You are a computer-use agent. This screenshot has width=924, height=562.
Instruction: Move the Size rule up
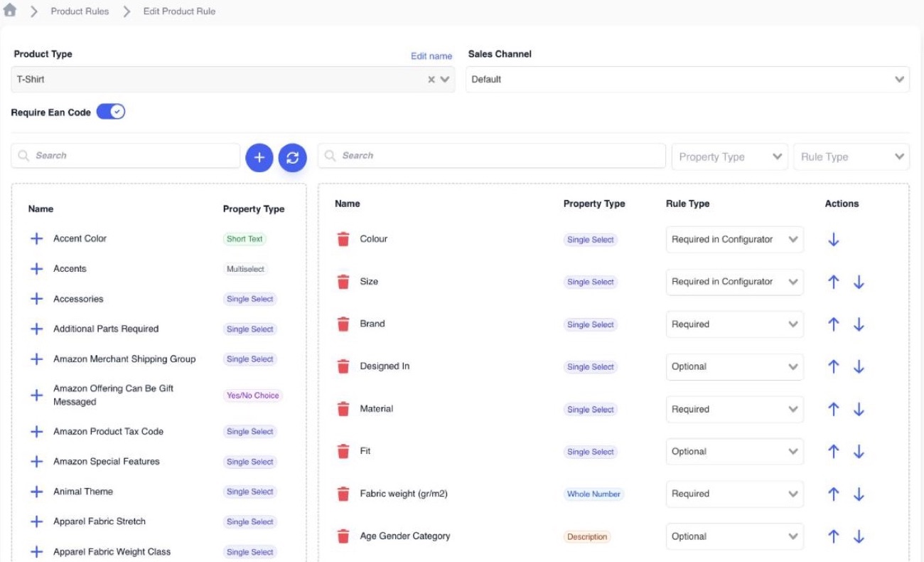834,282
